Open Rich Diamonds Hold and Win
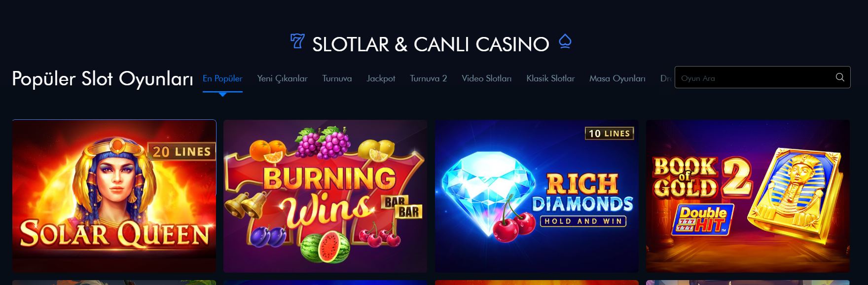Screen dimensions: 868x285 click(x=537, y=196)
